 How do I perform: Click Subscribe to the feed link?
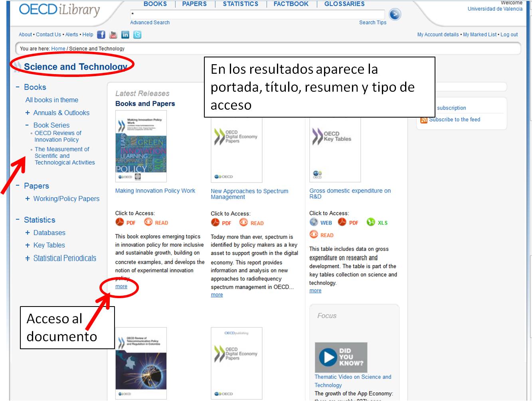(x=455, y=120)
